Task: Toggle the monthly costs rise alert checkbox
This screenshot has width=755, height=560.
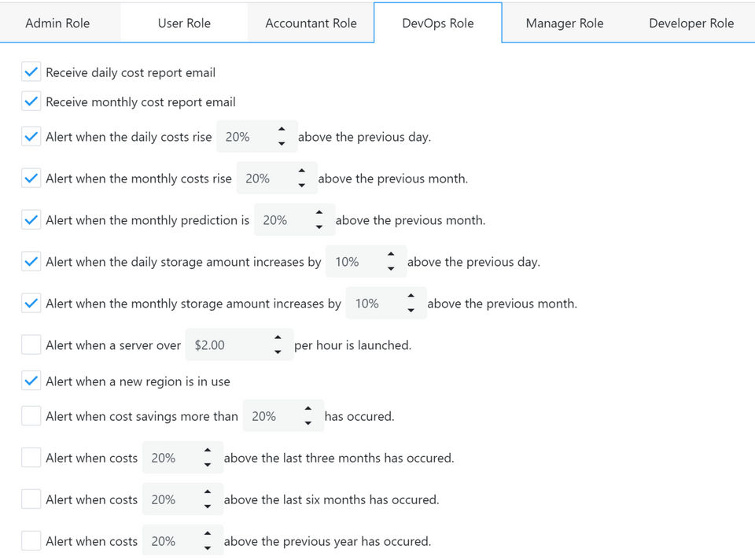Action: [x=31, y=179]
